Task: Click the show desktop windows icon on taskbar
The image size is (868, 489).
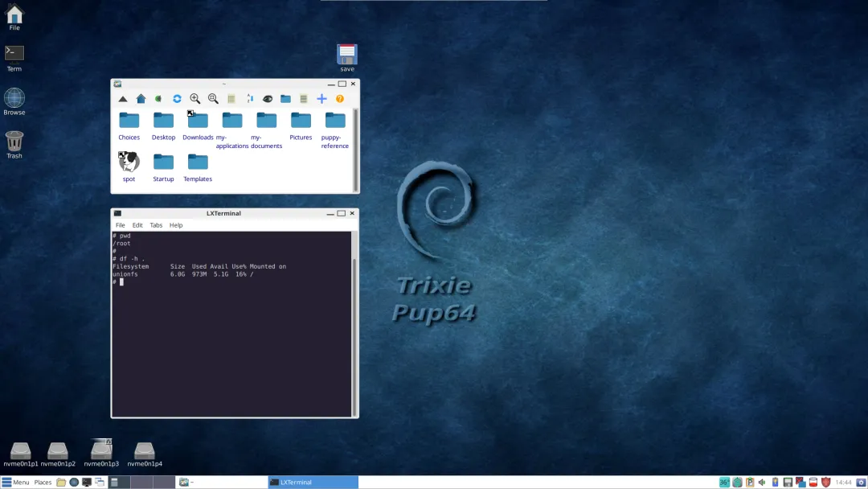Action: 100,483
